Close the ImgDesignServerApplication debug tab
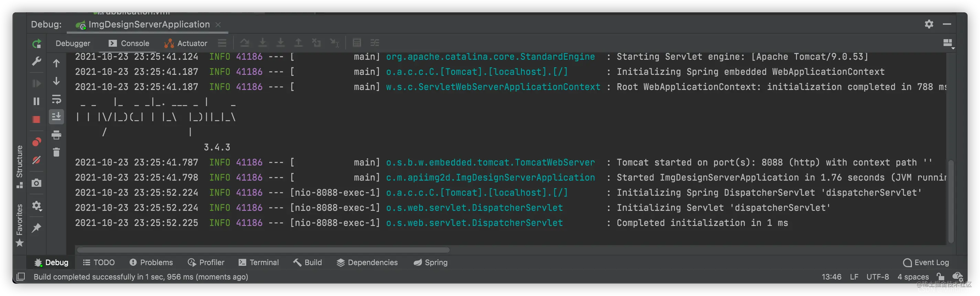The height and width of the screenshot is (296, 980). (x=218, y=25)
